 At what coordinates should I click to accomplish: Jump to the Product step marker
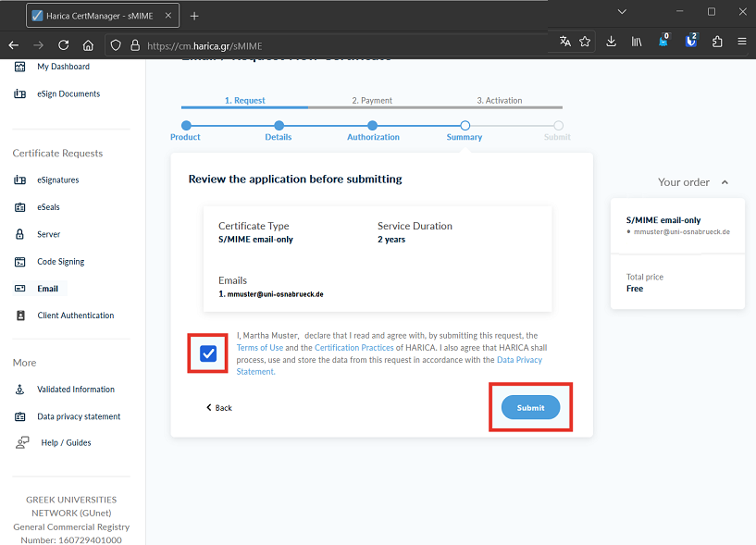pos(186,126)
